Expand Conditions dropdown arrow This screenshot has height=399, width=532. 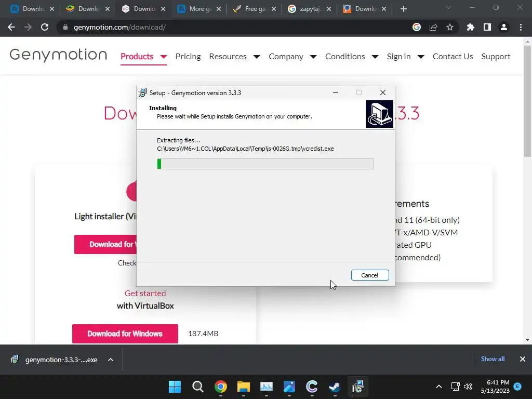tap(375, 57)
